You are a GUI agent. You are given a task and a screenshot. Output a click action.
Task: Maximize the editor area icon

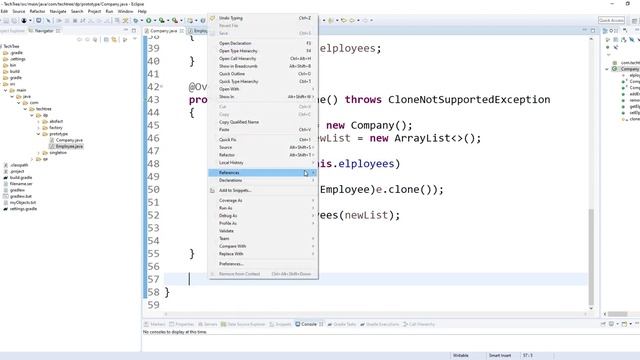click(x=593, y=31)
